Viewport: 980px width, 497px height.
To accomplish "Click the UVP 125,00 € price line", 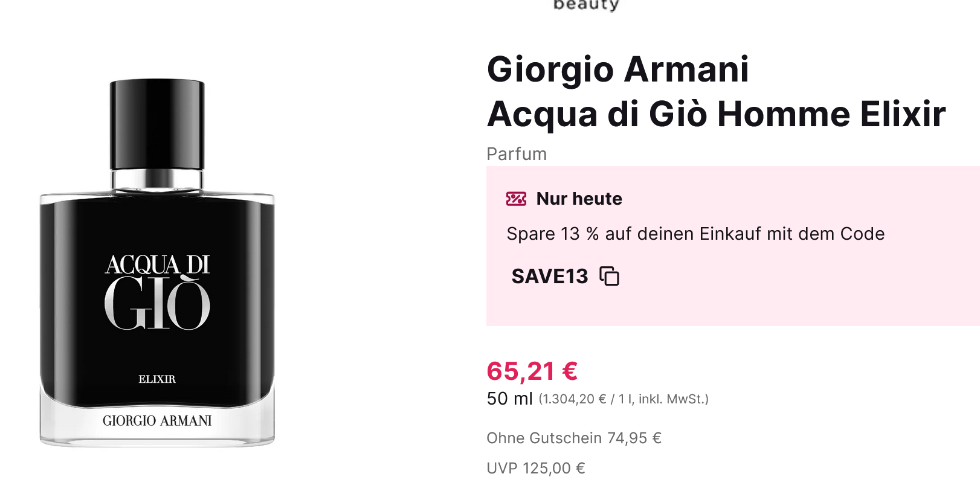I will coord(535,468).
